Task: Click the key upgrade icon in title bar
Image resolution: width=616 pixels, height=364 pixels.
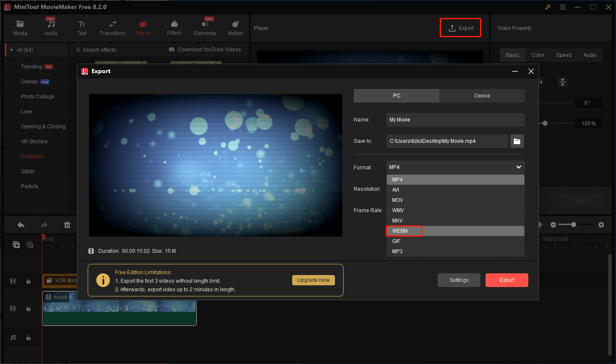Action: click(x=548, y=7)
